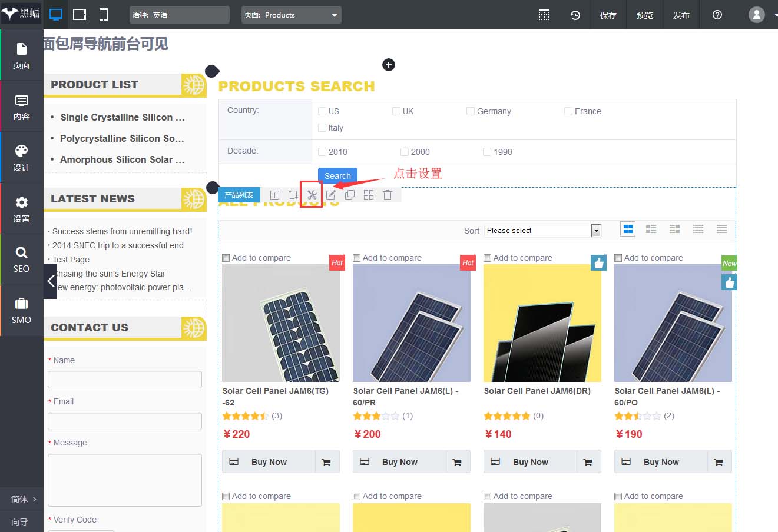Click the Name input field in Contact Us
Viewport: 778px width, 532px height.
click(x=124, y=380)
